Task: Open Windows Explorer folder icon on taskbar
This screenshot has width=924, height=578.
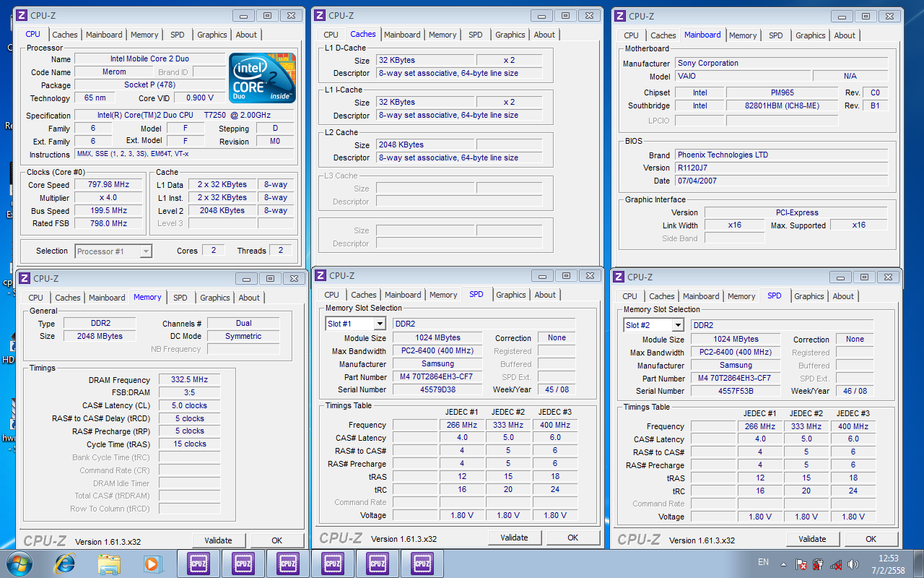Action: (x=109, y=564)
